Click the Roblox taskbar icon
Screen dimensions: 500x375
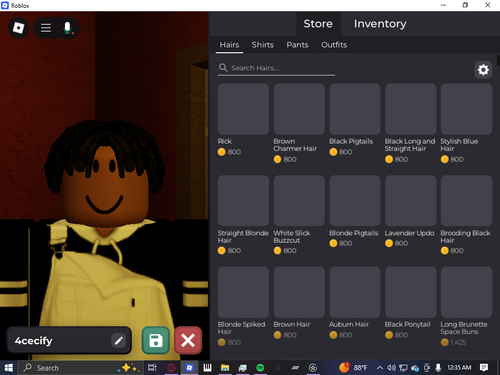189,368
